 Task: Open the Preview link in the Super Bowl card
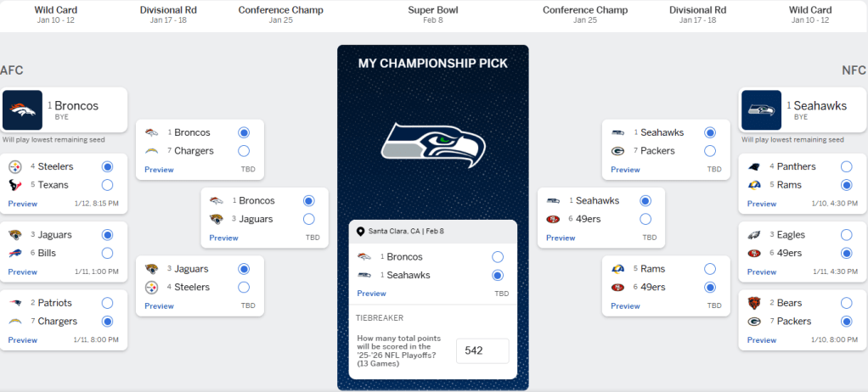pyautogui.click(x=371, y=294)
